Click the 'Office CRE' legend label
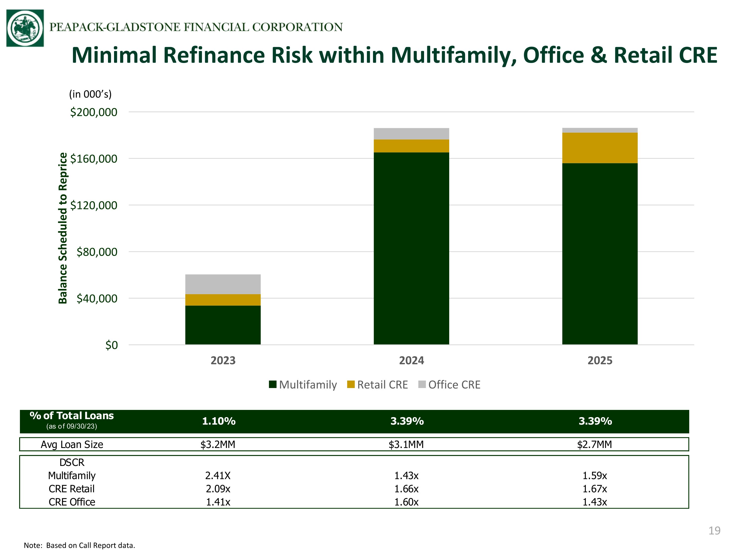 tap(454, 385)
